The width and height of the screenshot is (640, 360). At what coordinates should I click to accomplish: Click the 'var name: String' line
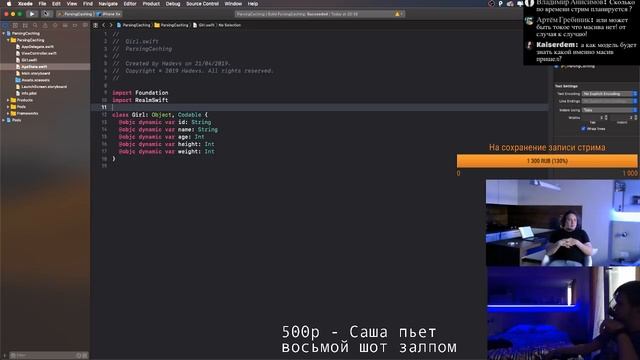tap(168, 129)
